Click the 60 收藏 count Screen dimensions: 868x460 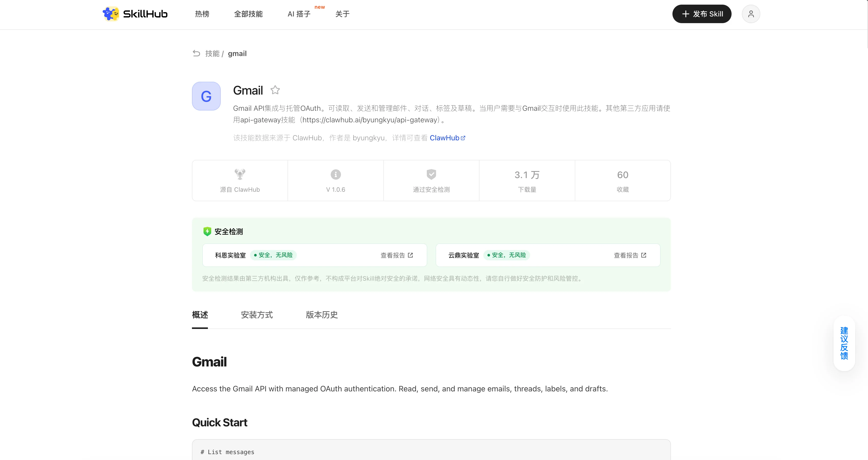623,175
